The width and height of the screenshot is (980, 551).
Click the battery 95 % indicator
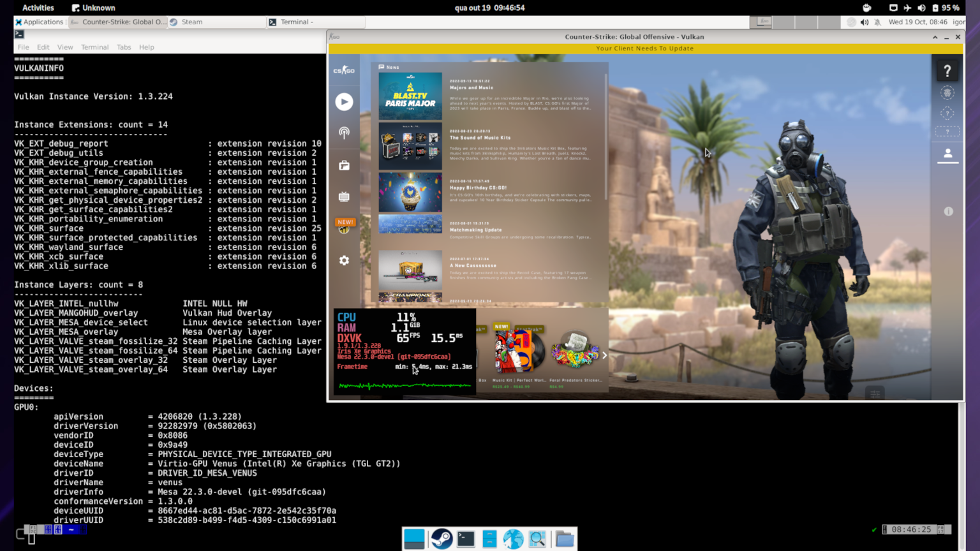(946, 8)
